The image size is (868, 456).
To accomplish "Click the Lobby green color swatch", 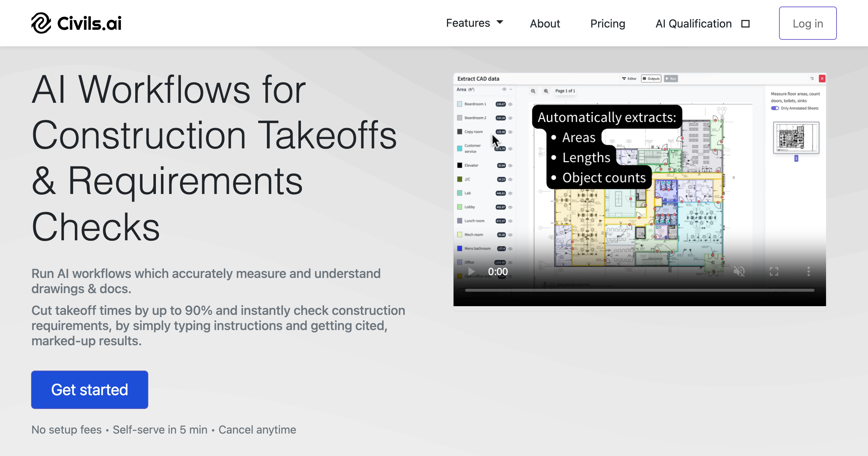I will tap(460, 207).
